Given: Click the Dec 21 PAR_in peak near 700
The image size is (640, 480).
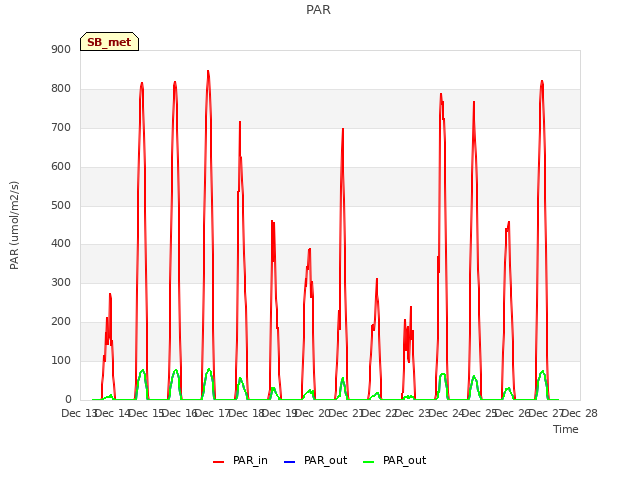Looking at the screenshot, I should [343, 130].
